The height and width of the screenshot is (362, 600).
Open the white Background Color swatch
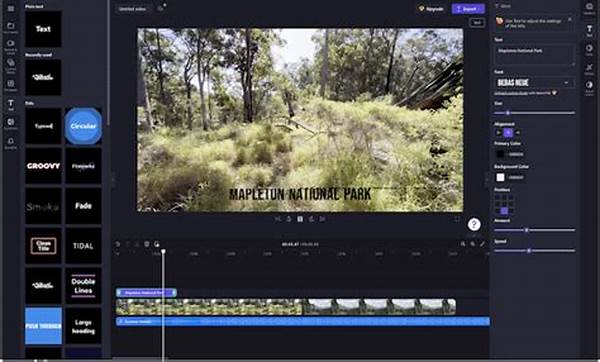(x=500, y=177)
